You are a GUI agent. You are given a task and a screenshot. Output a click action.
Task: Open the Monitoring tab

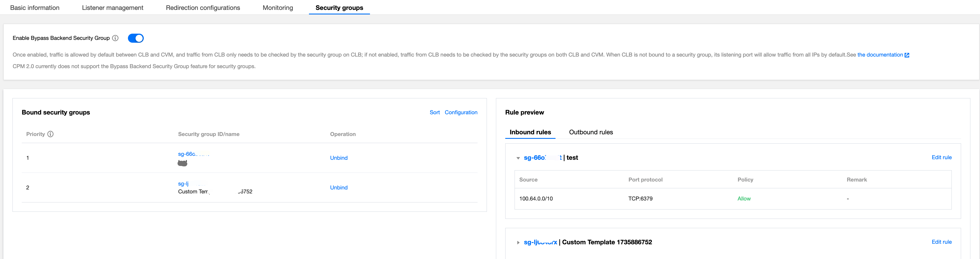tap(278, 8)
